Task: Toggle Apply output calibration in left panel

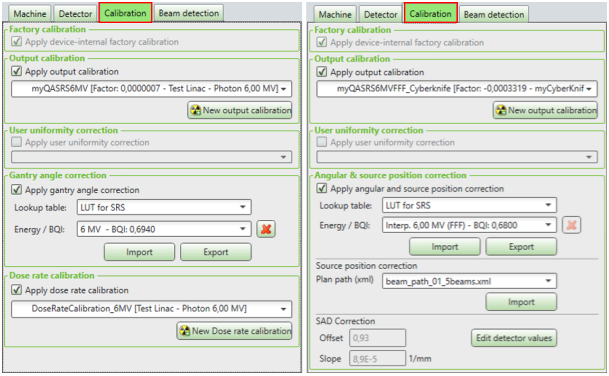Action: click(16, 71)
